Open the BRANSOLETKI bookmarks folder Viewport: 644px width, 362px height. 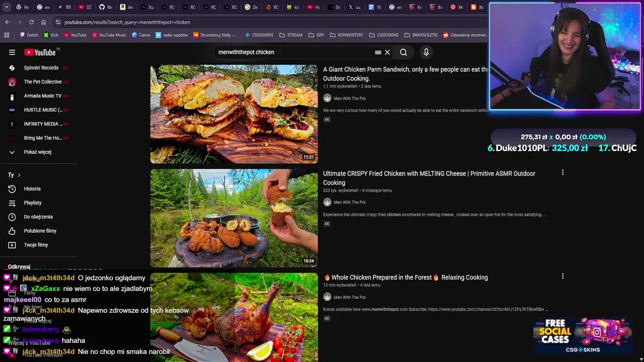[421, 35]
